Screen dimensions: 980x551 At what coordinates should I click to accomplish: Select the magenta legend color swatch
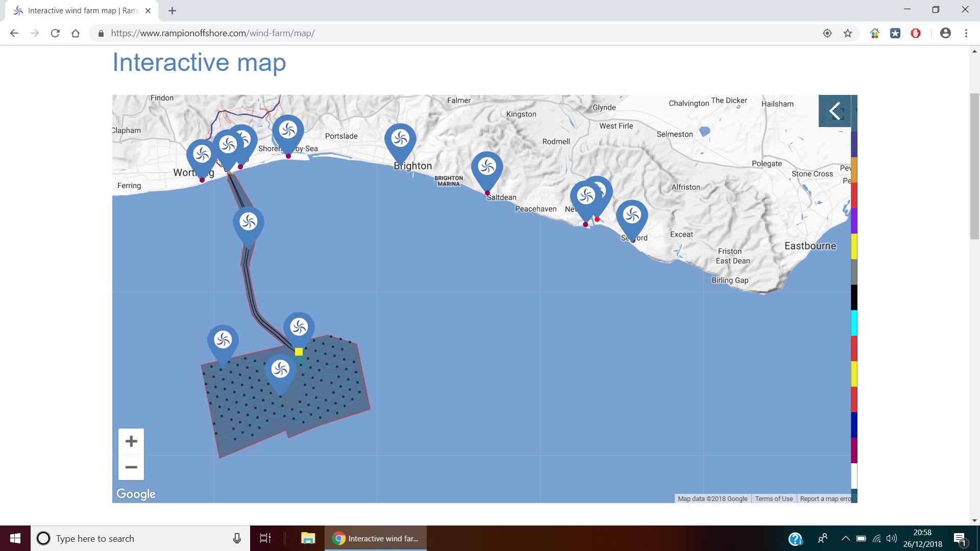[x=854, y=450]
